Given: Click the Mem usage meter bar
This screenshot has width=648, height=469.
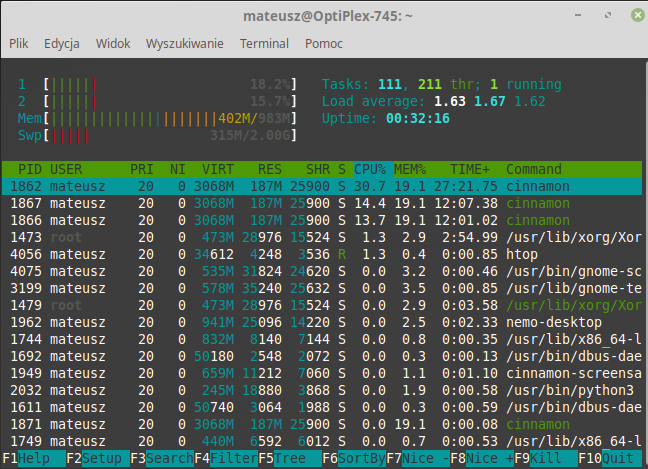Looking at the screenshot, I should coord(170,119).
